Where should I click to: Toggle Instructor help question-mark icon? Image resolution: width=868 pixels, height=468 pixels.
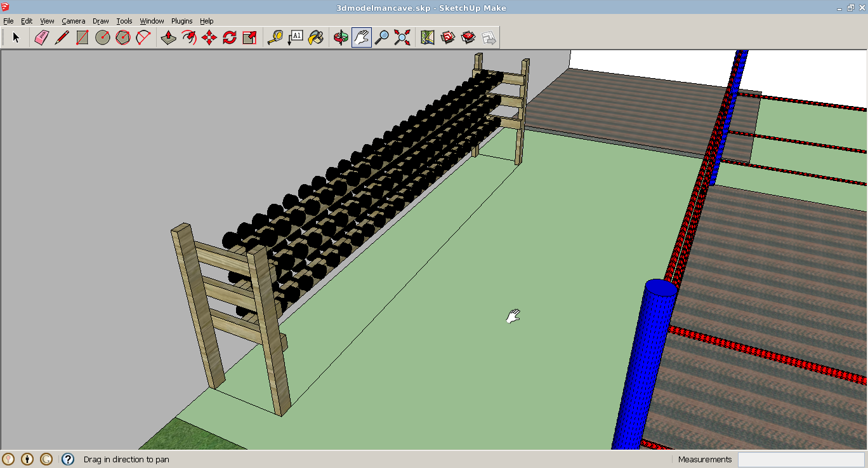[x=68, y=459]
